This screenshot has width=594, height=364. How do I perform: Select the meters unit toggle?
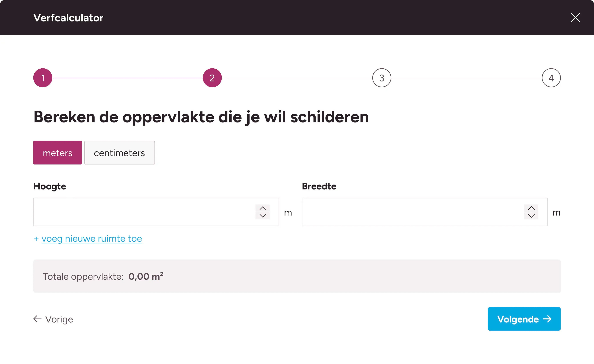pyautogui.click(x=57, y=153)
